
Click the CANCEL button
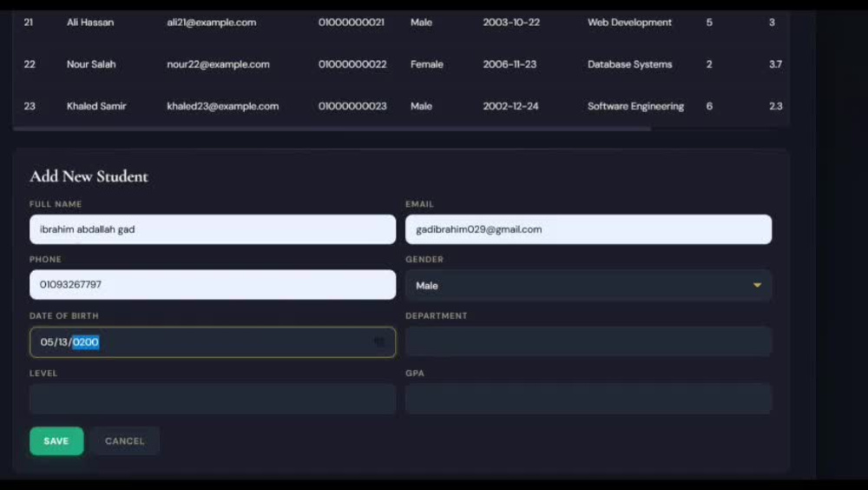point(125,440)
